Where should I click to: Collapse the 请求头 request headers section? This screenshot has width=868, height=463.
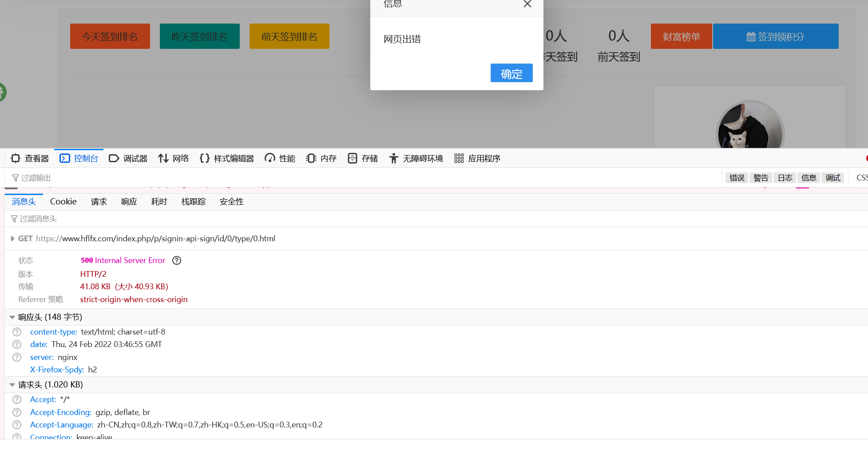point(12,385)
